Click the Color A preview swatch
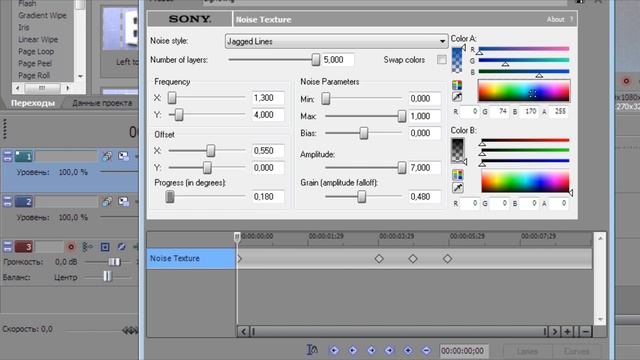 pos(457,60)
